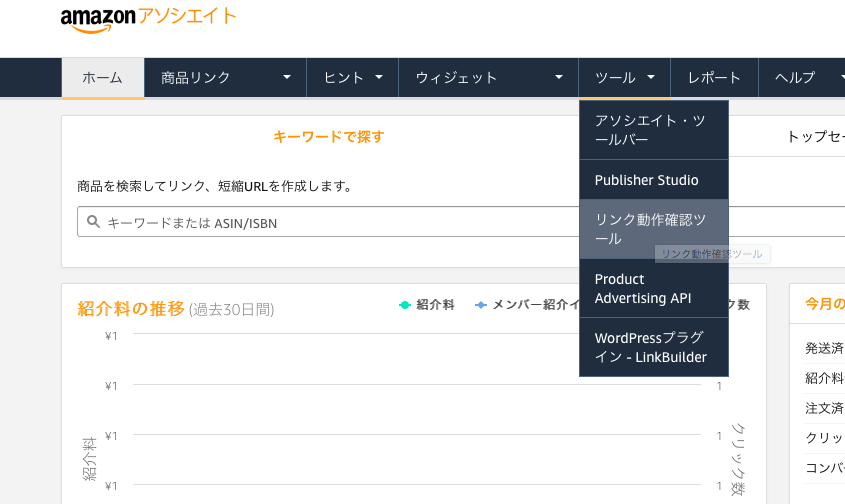Click the Amazon アソシエイト logo
Screen dimensions: 845x504
pyautogui.click(x=148, y=19)
